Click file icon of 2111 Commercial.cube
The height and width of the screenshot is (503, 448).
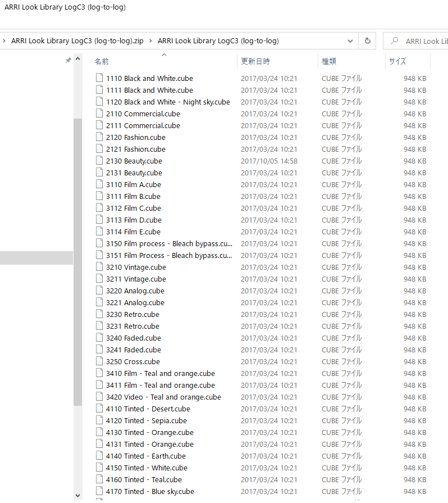[100, 125]
